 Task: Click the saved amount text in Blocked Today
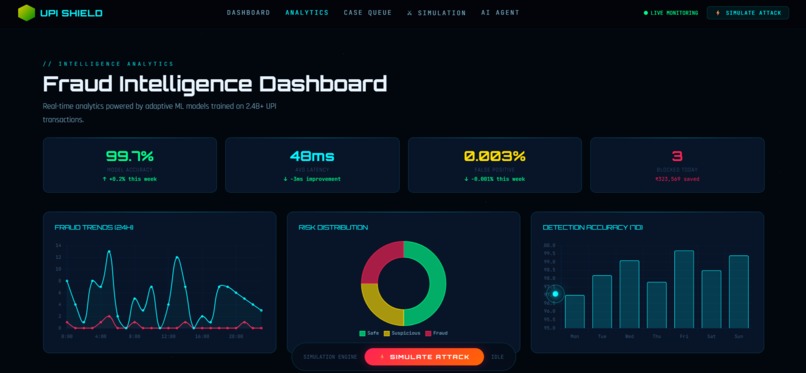pyautogui.click(x=677, y=179)
